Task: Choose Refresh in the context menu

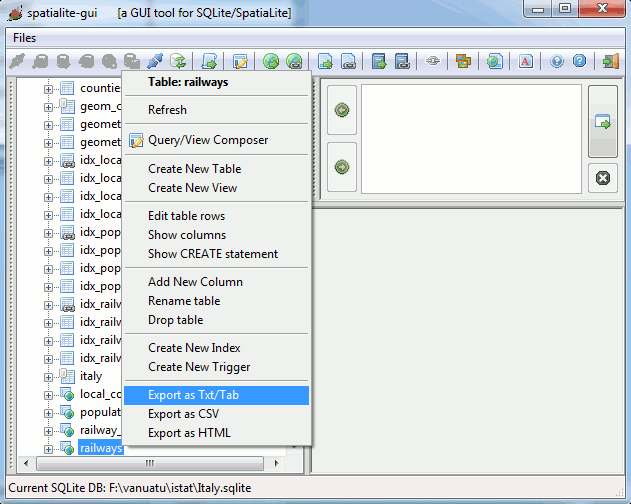Action: point(217,110)
